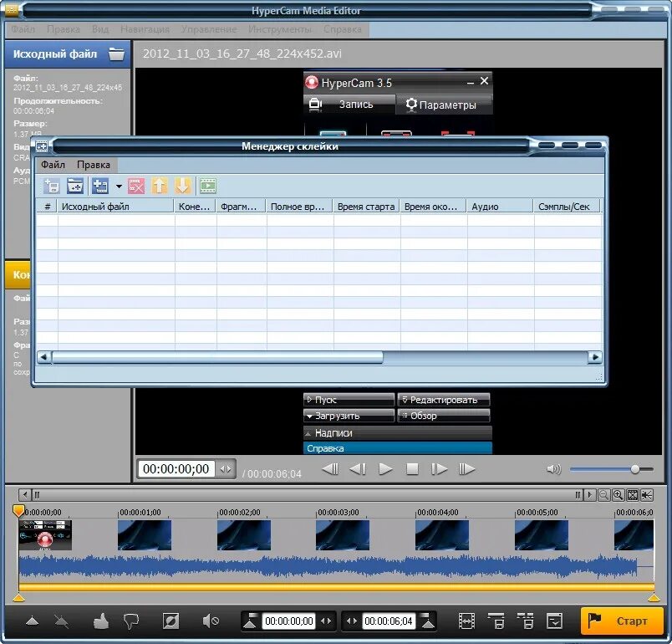Screen dimensions: 672x644
Task: Click the current time field 00:00:00;00
Action: [x=176, y=468]
